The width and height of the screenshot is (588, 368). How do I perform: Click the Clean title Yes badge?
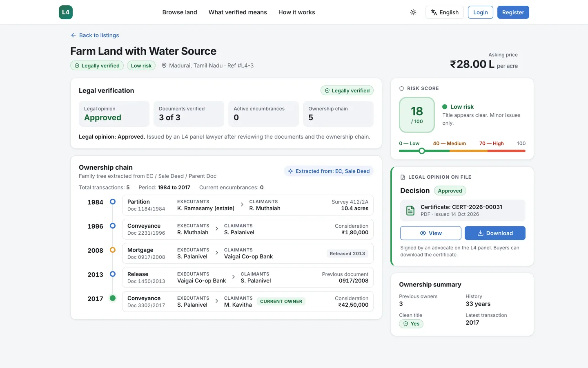(411, 324)
